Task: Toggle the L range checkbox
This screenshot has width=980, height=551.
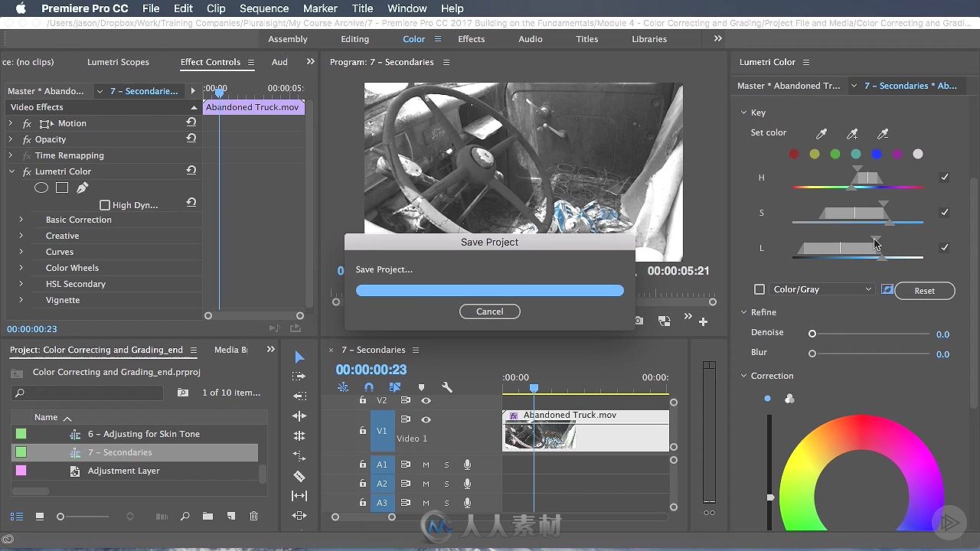Action: pyautogui.click(x=945, y=247)
